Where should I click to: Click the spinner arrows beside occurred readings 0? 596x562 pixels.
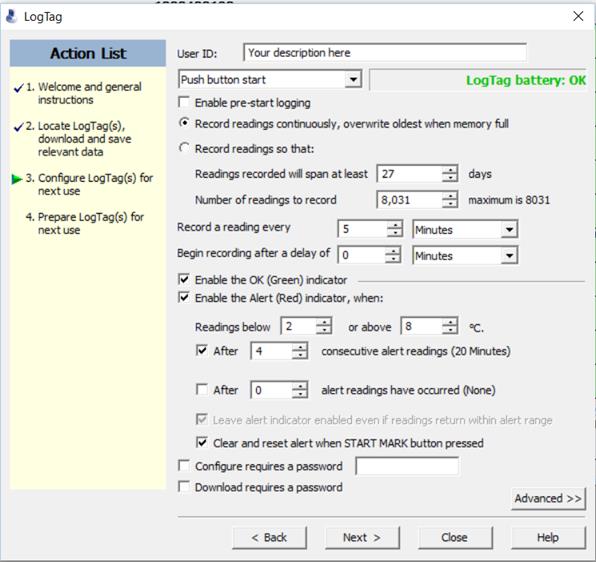(300, 390)
